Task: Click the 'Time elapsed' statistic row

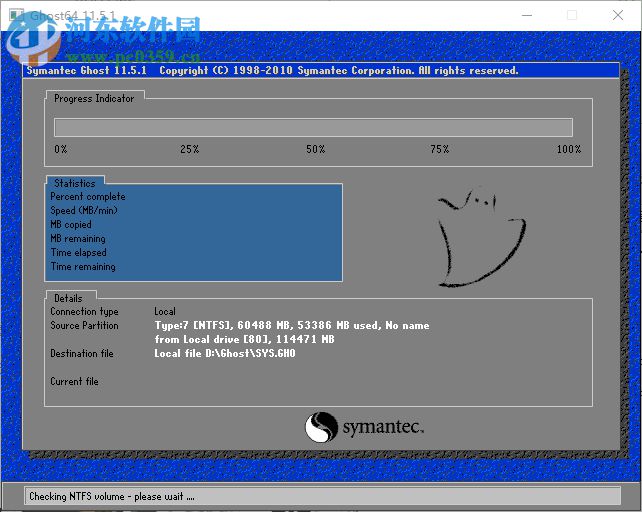Action: pyautogui.click(x=78, y=252)
